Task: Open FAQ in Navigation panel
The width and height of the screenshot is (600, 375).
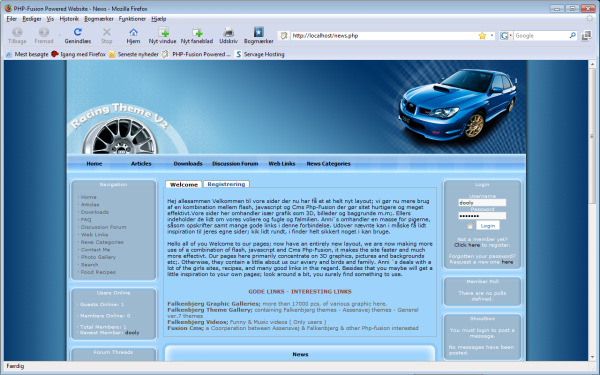Action: tap(86, 220)
